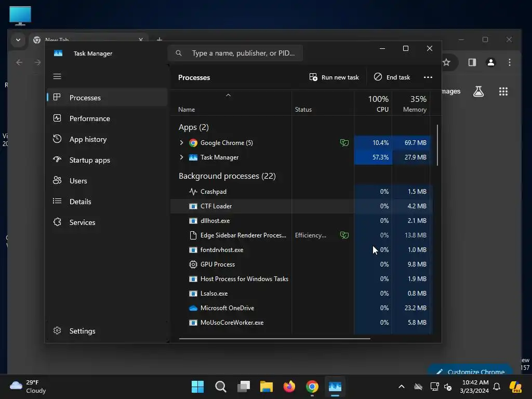Launch Firefox from the taskbar
The image size is (532, 399).
point(289,387)
